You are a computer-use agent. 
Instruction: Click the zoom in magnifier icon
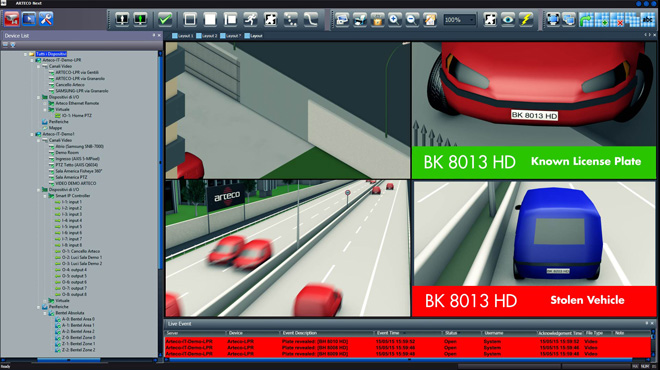pos(394,20)
